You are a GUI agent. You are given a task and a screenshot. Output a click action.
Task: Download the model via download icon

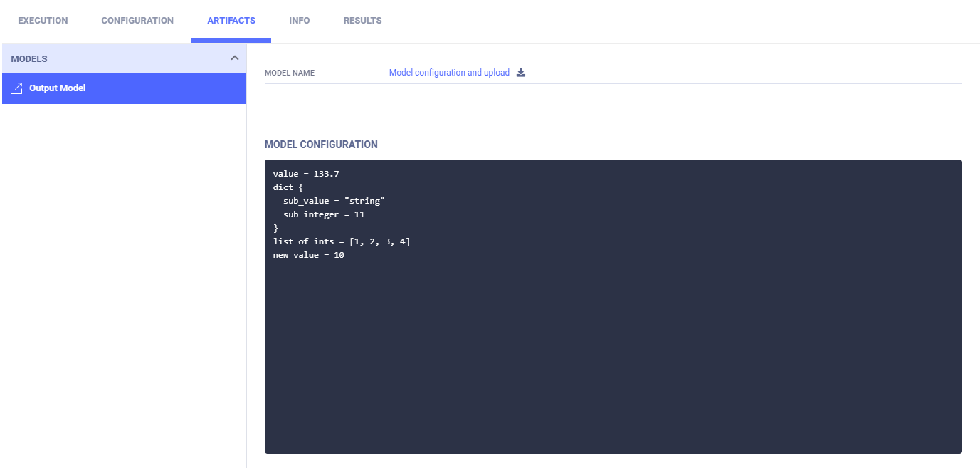(x=521, y=73)
